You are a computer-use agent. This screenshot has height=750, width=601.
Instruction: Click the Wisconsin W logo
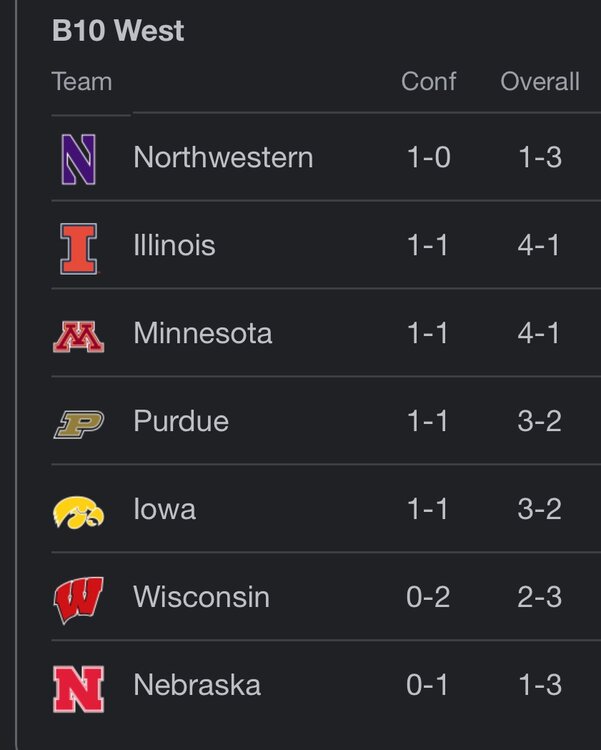coord(78,598)
